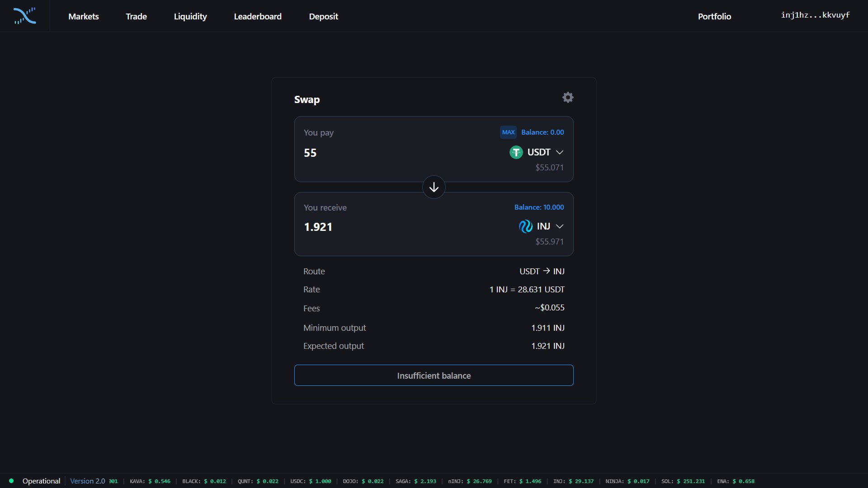Open swap settings gear icon

(x=568, y=98)
